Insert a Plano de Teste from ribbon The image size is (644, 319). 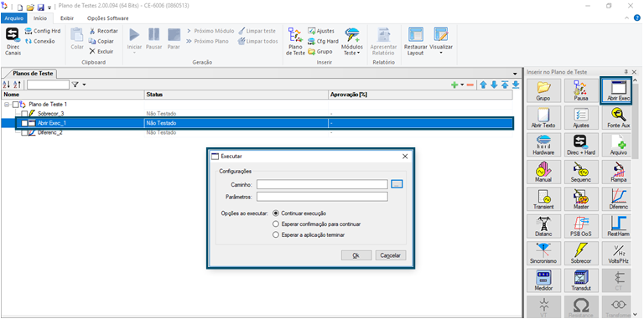pos(295,42)
